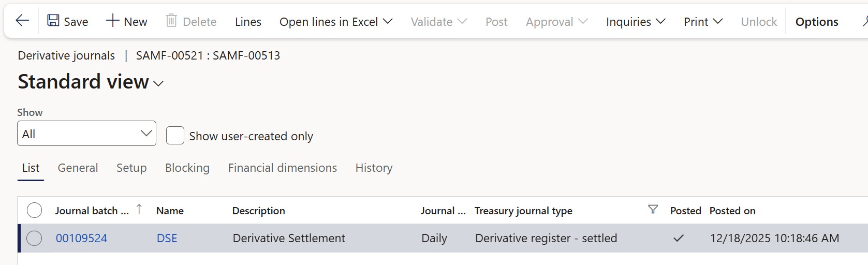Click the Delete trash can icon

click(171, 21)
